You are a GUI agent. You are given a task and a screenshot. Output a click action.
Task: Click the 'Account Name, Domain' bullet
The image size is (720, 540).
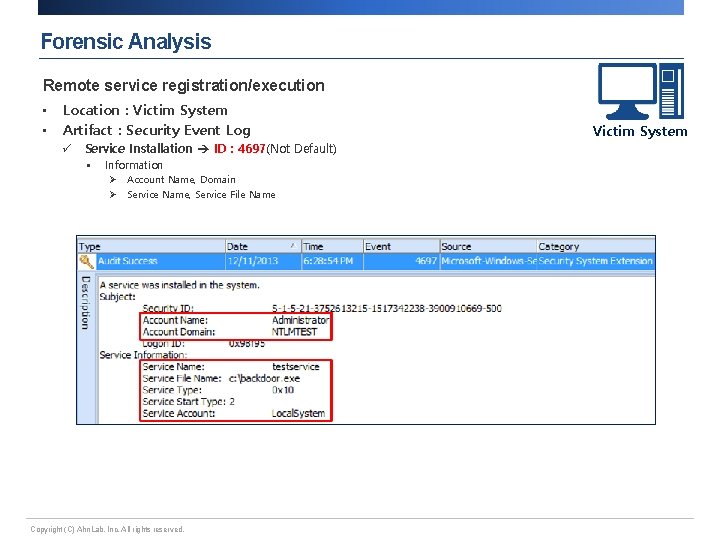(x=181, y=180)
